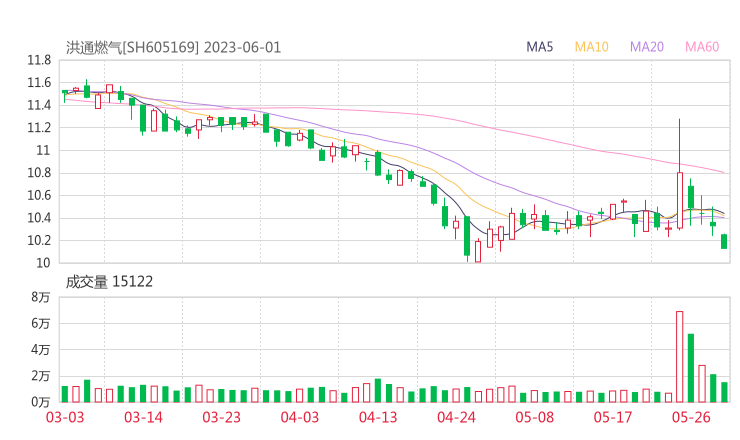This screenshot has width=740, height=440.
Task: Click the MA20 legend label
Action: (647, 47)
